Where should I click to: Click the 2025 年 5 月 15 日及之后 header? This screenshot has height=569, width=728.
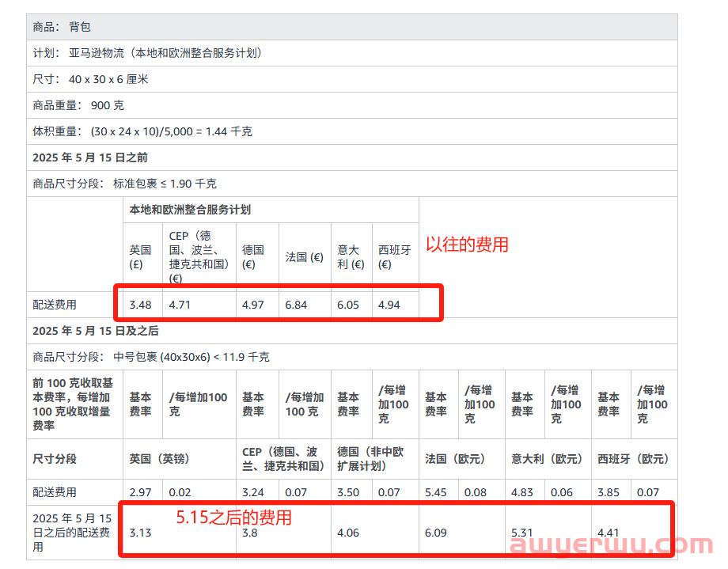pos(95,331)
